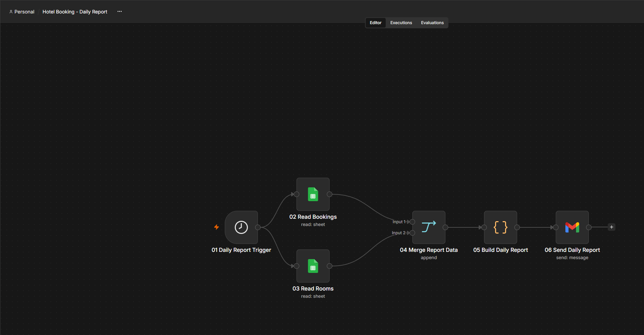Click the output port of Merge Report Data
Viewport: 644px width, 335px height.
(445, 227)
